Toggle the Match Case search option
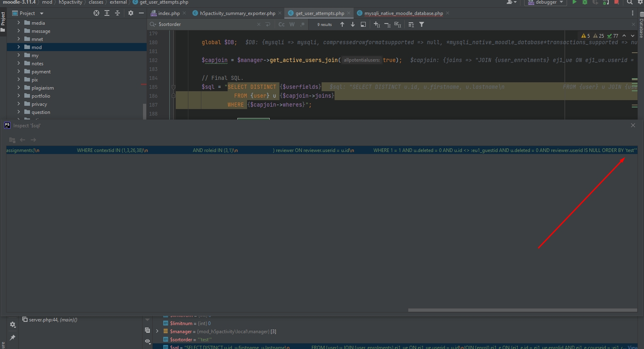Viewport: 644px width, 349px height. coord(281,24)
